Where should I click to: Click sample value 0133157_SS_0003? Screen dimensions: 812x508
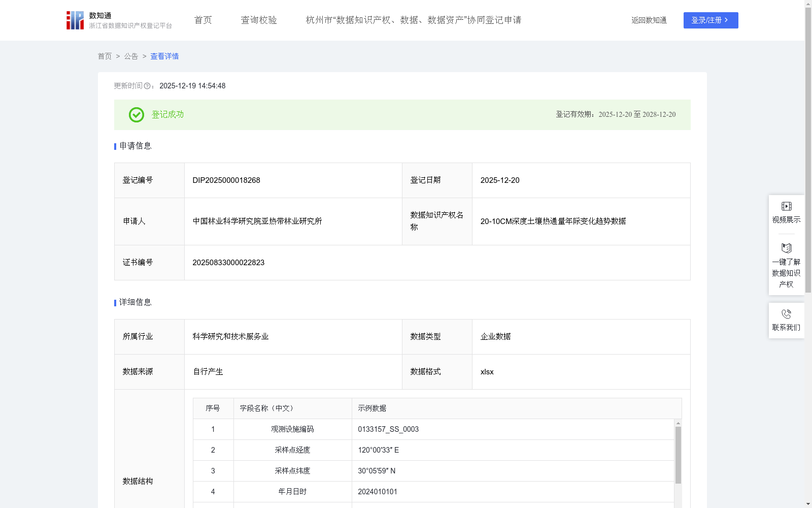pos(388,429)
